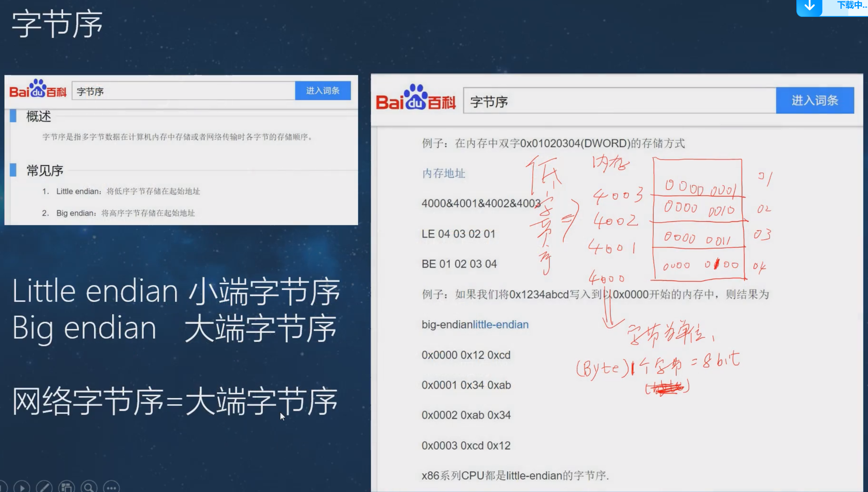Click the line LE 04 03 02 01
The image size is (868, 492).
459,234
